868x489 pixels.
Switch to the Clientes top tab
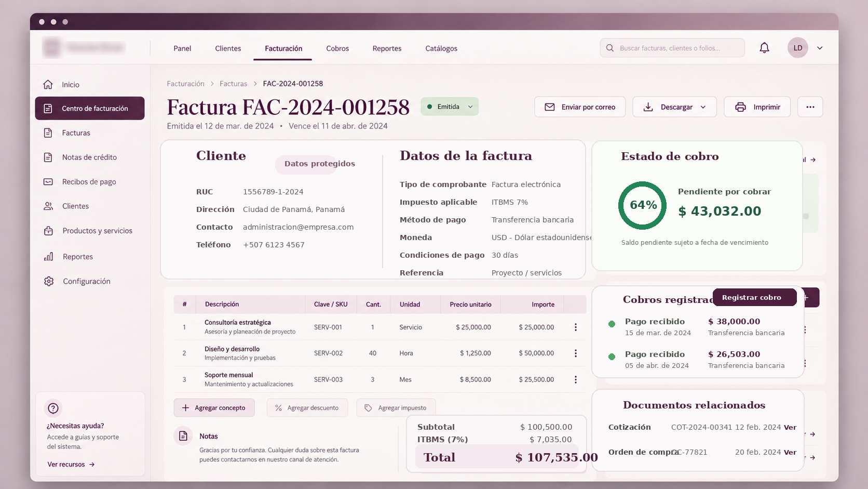coord(228,48)
